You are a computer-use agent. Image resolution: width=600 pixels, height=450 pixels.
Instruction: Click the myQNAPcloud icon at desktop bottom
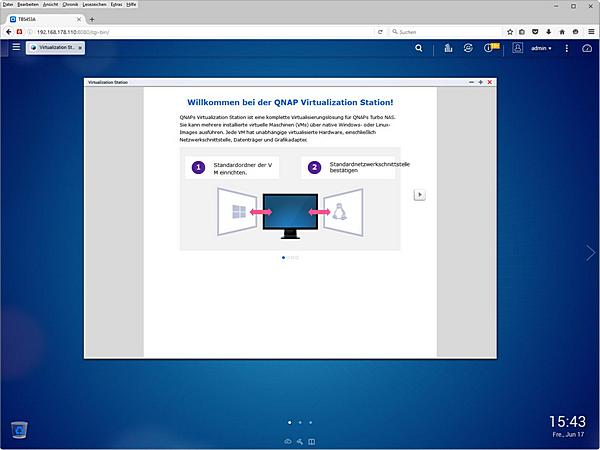click(x=288, y=442)
